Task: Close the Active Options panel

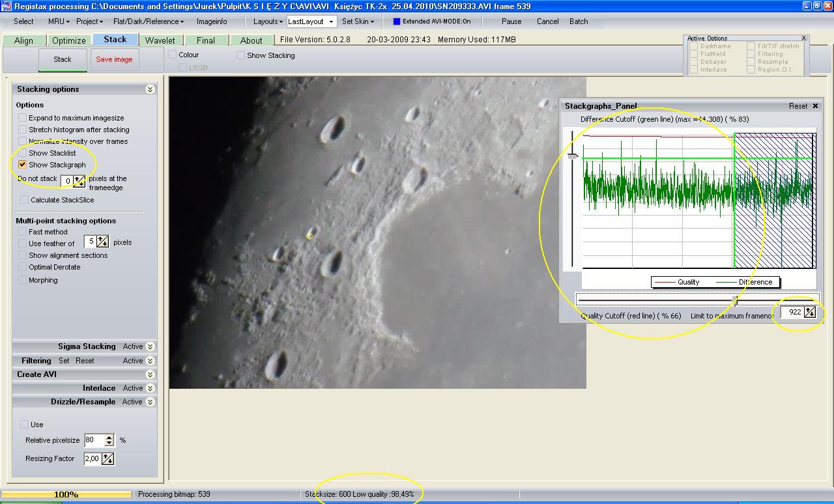Action: 804,38
